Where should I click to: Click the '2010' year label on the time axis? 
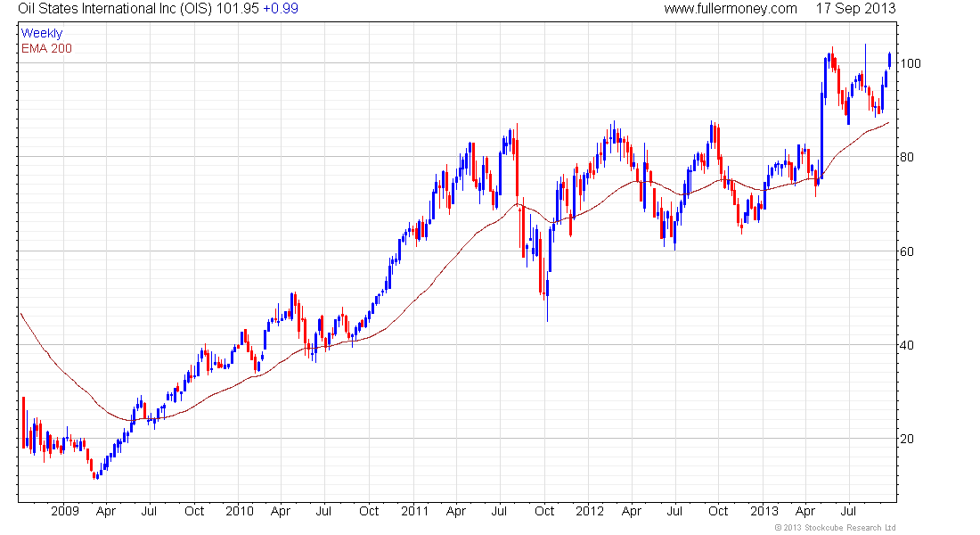[x=240, y=511]
